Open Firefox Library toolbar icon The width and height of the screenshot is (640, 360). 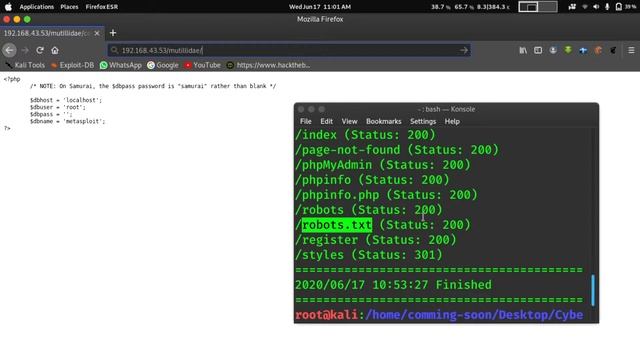[523, 50]
